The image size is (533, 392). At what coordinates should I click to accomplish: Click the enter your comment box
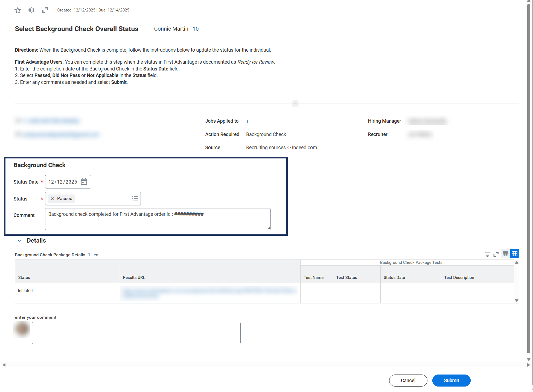136,333
